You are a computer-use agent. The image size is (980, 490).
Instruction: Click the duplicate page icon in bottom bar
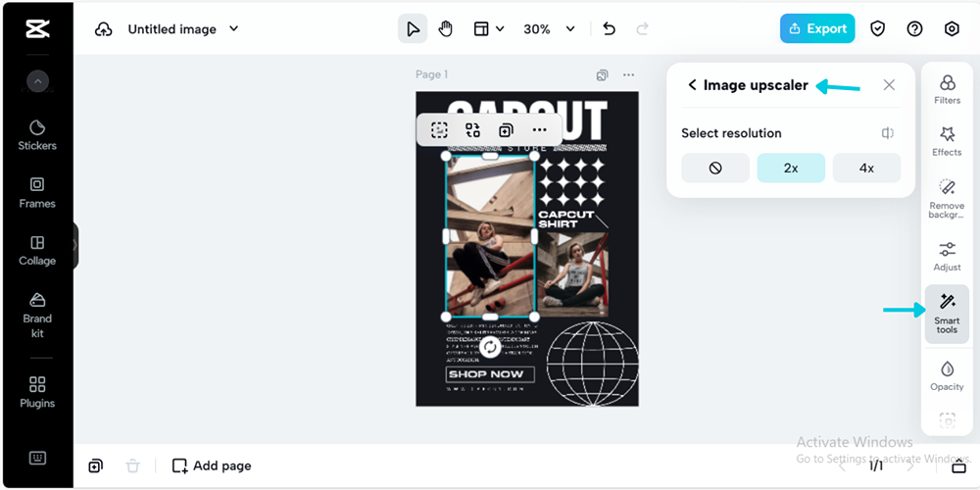point(96,465)
